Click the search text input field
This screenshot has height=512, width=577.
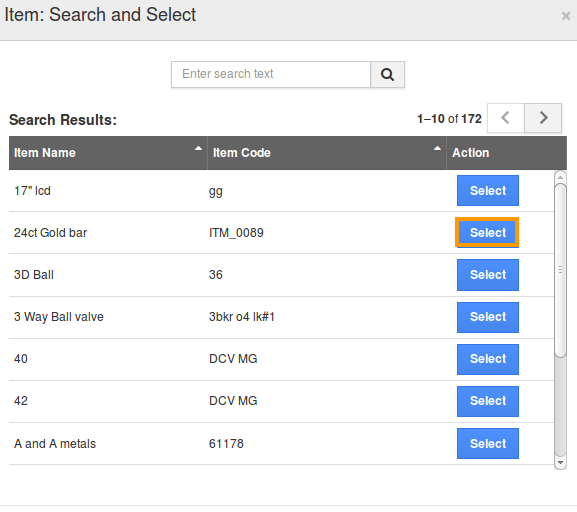tap(271, 75)
